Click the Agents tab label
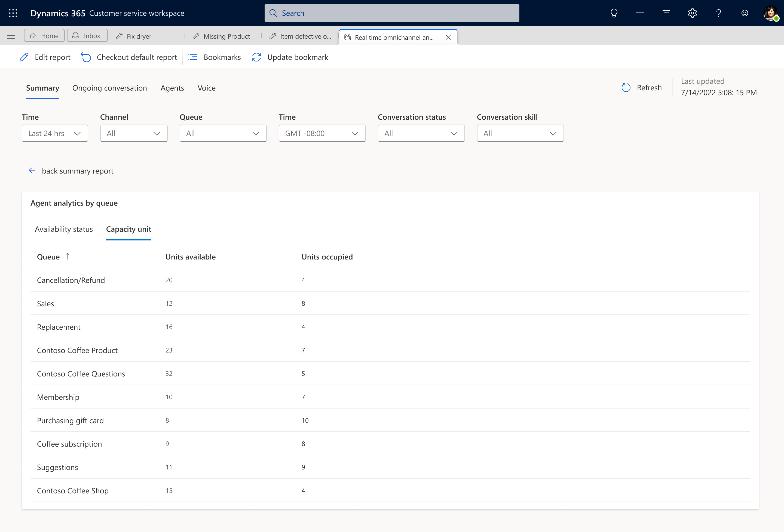This screenshot has height=532, width=784. 172,87
